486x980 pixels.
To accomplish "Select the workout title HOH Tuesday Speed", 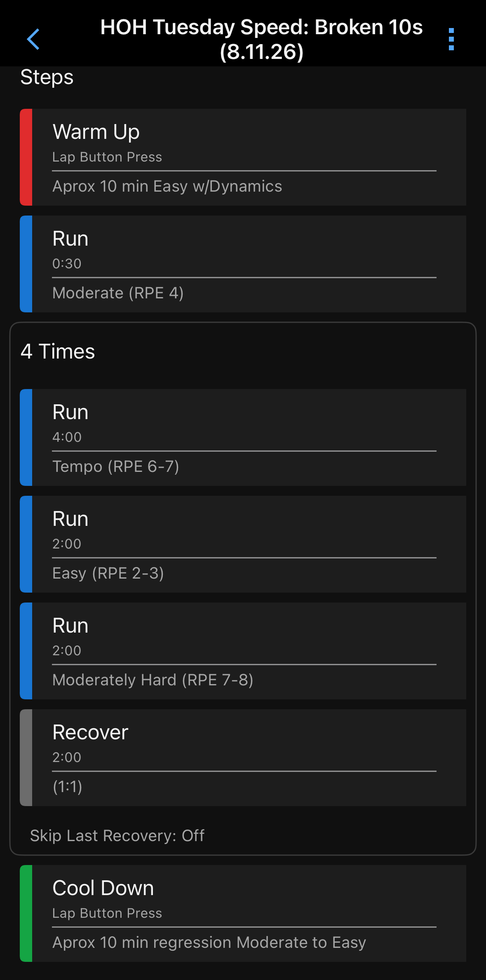I will pyautogui.click(x=262, y=39).
